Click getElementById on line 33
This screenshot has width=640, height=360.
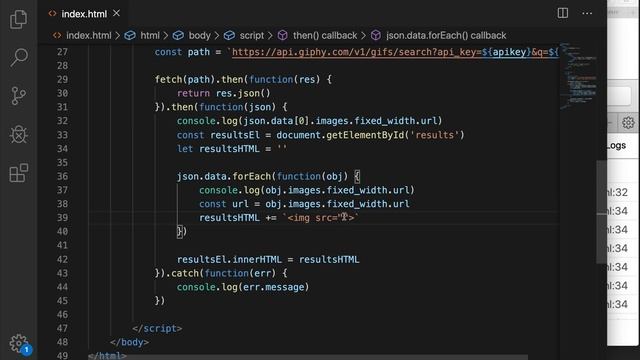[x=365, y=135]
